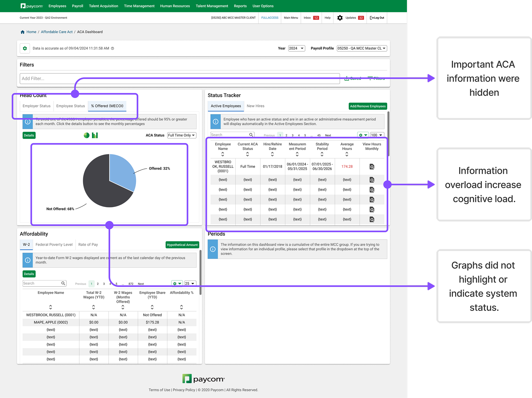Click the Affordability info icon
The width and height of the screenshot is (532, 398).
pyautogui.click(x=28, y=260)
